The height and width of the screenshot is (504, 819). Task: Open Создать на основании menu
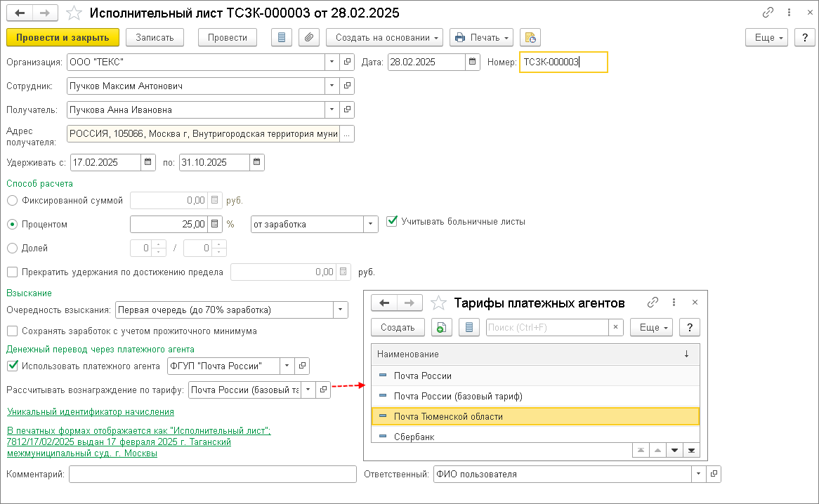384,38
